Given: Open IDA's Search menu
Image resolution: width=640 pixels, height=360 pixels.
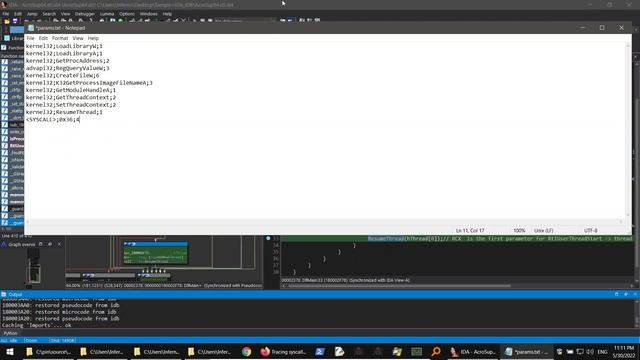Looking at the screenshot, I should click(49, 14).
